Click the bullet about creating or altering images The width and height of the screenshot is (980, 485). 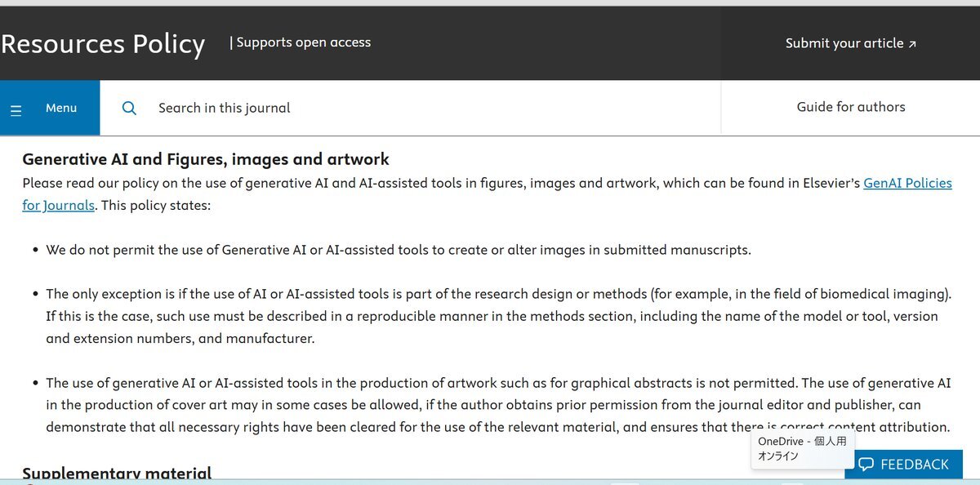[x=398, y=250]
